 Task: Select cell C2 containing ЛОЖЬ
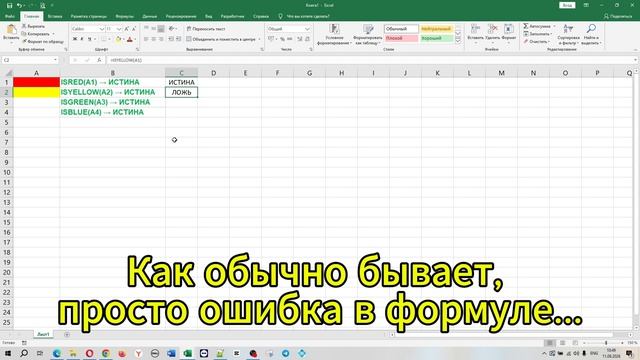[182, 92]
